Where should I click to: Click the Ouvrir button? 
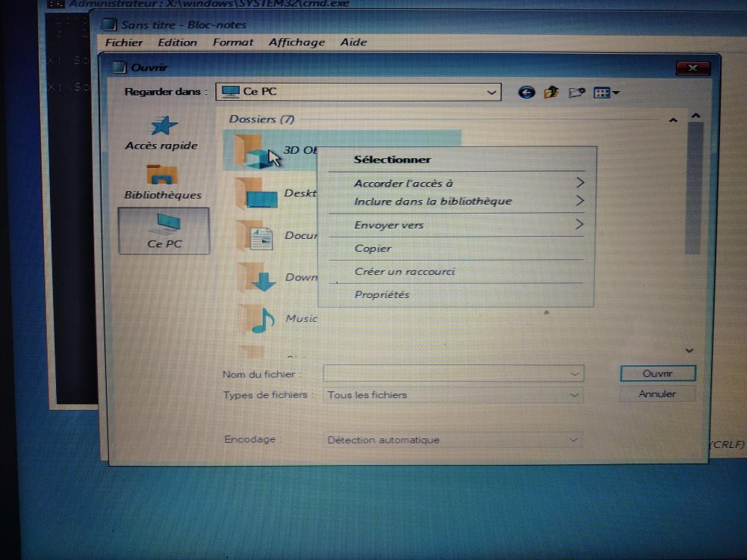tap(657, 373)
